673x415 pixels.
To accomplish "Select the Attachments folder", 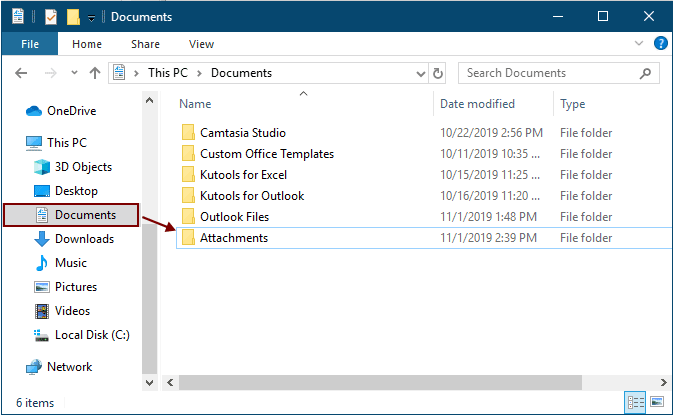I will click(x=233, y=238).
